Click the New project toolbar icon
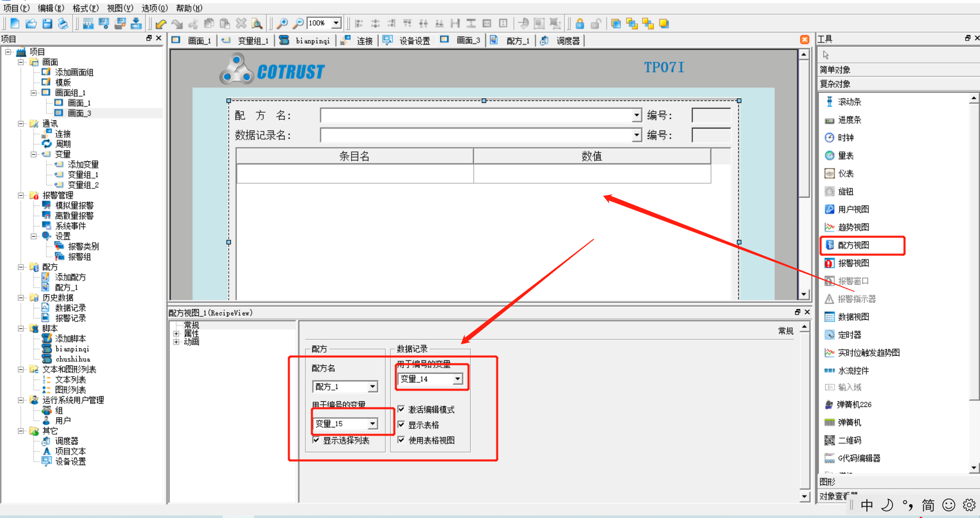This screenshot has height=518, width=980. click(x=15, y=24)
